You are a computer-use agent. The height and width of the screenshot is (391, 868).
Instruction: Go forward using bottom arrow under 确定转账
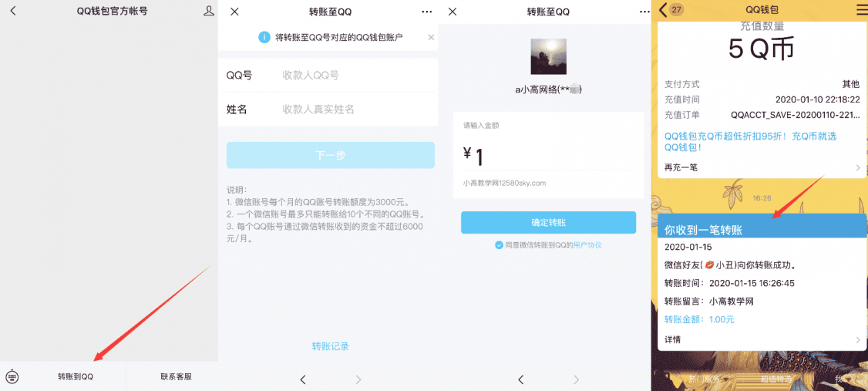tap(577, 379)
